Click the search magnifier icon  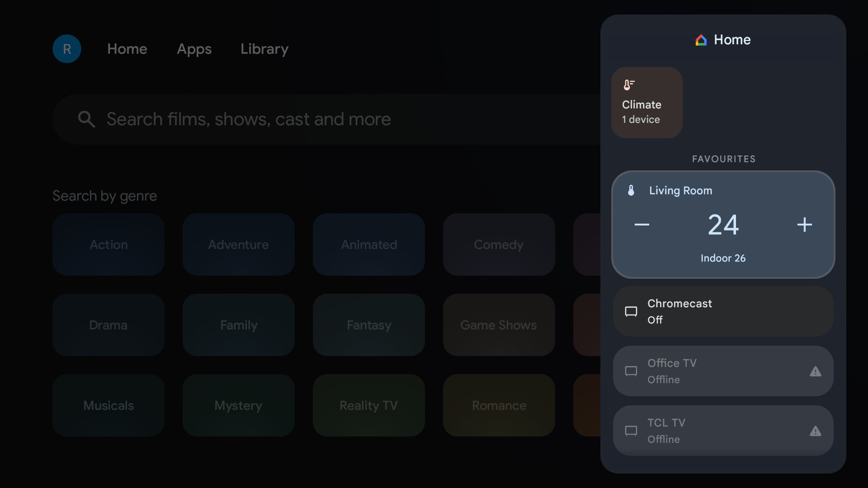86,119
